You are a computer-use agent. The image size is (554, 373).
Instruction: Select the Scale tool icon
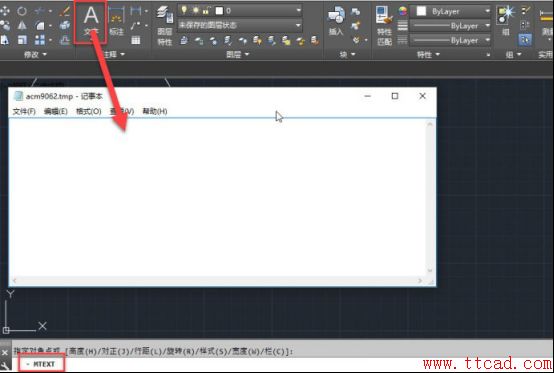(x=22, y=40)
